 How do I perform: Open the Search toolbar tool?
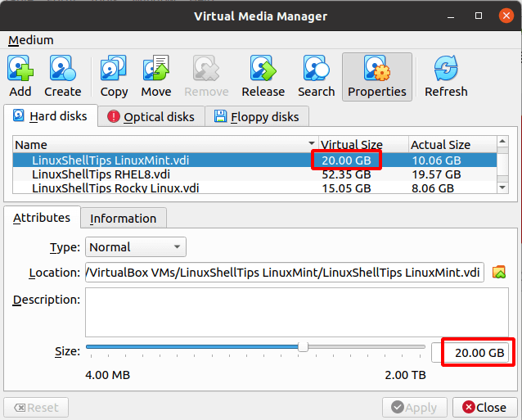click(317, 76)
